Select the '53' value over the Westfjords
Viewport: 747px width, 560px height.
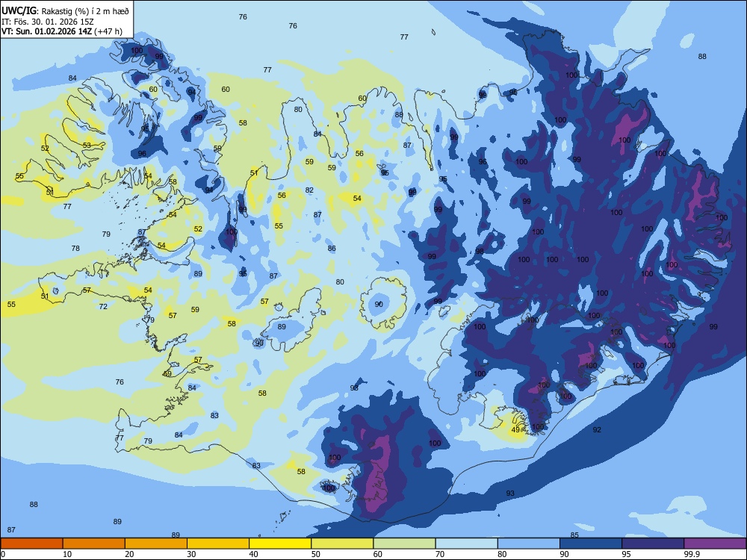tap(87, 146)
